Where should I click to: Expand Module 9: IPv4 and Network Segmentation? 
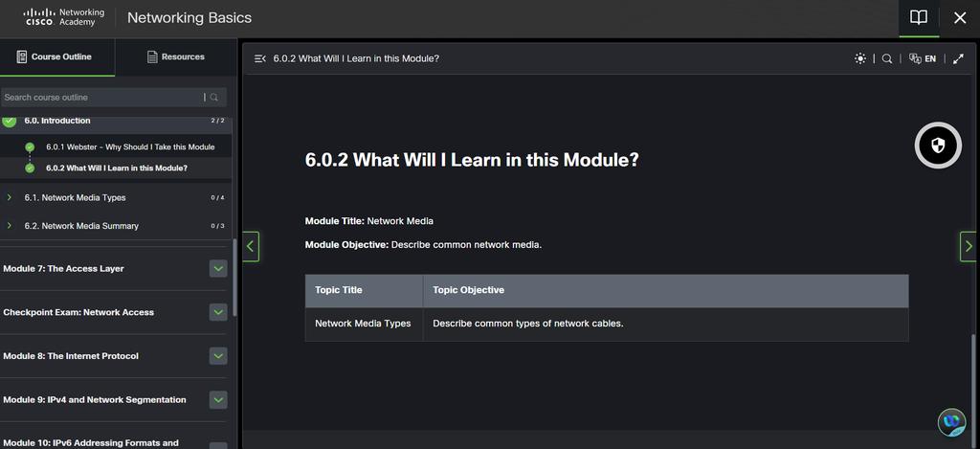pyautogui.click(x=218, y=399)
